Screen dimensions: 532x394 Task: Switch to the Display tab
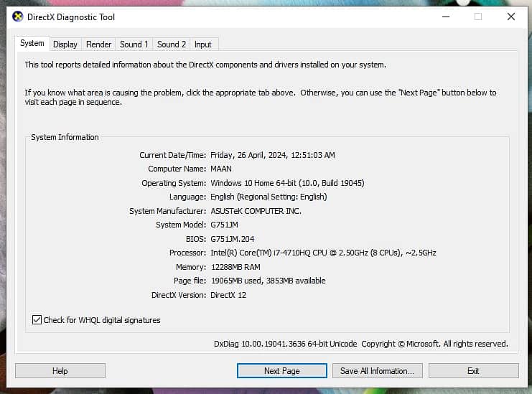click(65, 44)
